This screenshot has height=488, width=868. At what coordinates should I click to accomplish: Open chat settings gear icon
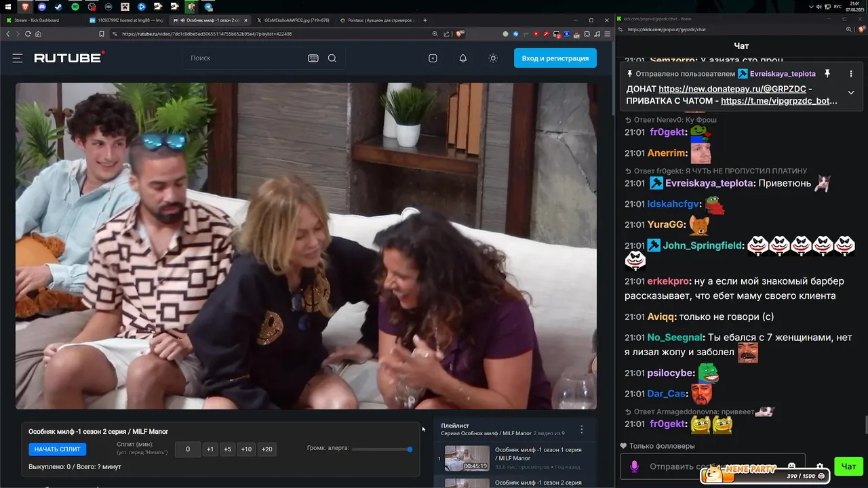pyautogui.click(x=820, y=466)
